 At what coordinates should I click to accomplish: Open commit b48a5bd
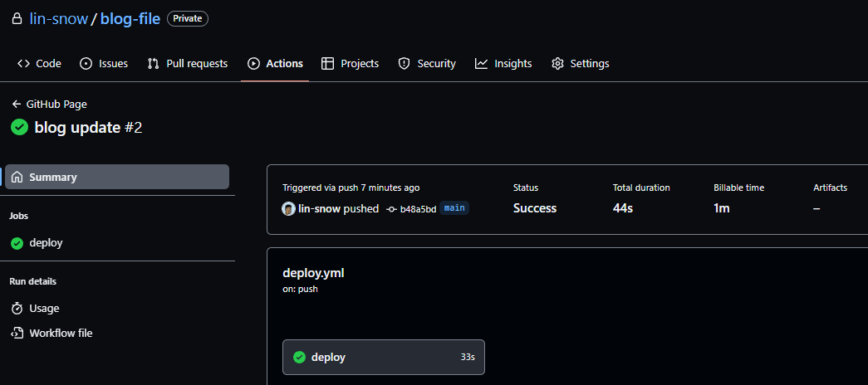[418, 209]
